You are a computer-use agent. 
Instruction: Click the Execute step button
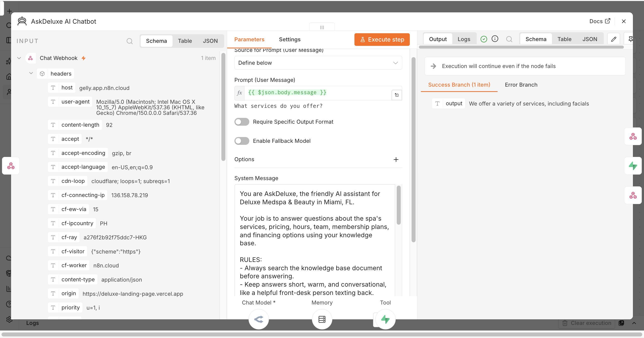(382, 40)
